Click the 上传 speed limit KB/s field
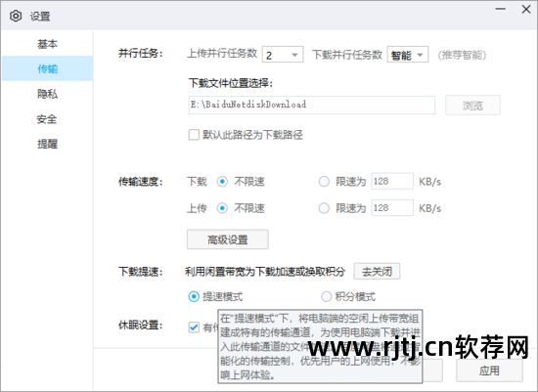This screenshot has width=538, height=392. coord(392,208)
